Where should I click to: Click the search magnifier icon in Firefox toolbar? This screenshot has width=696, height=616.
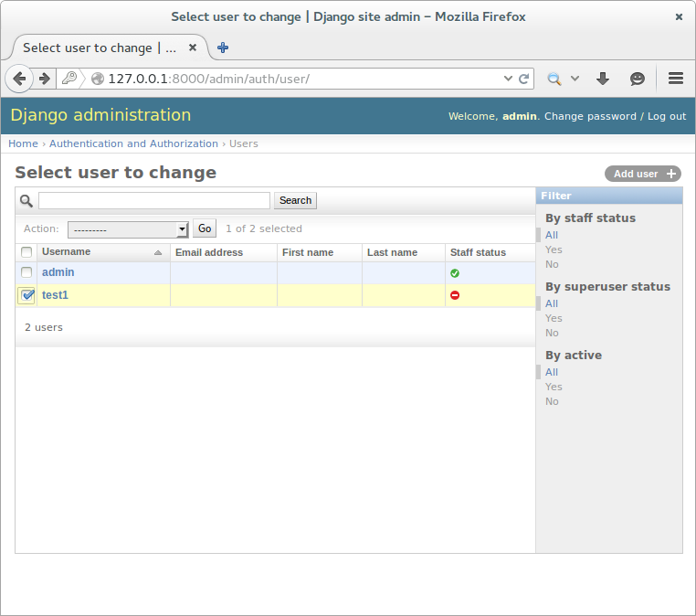click(x=554, y=79)
